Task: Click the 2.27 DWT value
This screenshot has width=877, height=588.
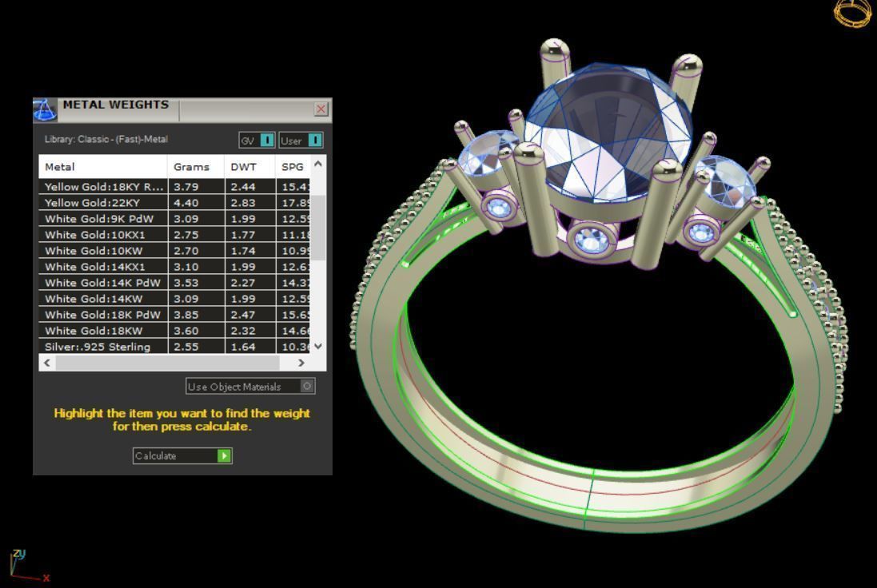Action: (243, 283)
